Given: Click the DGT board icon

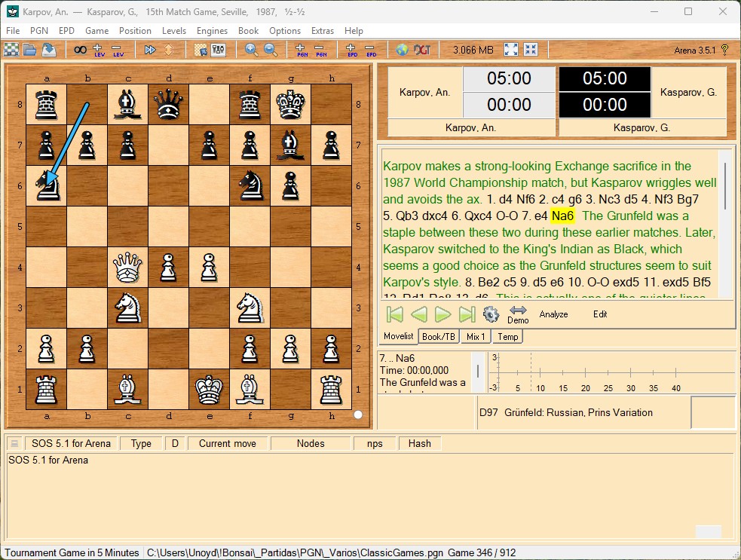Looking at the screenshot, I should [x=422, y=50].
